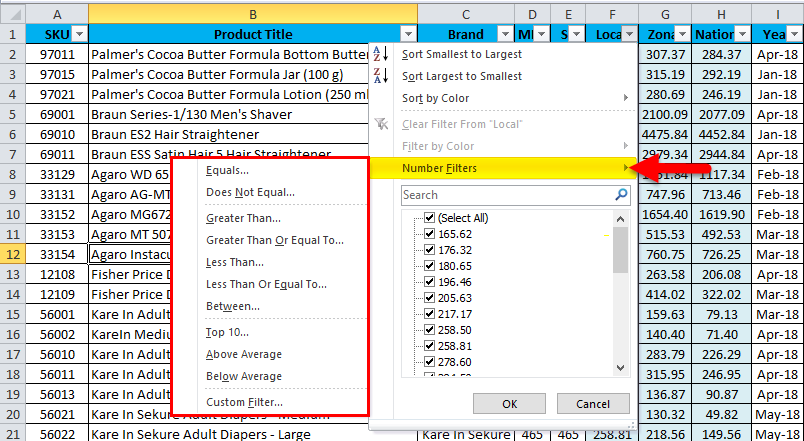The image size is (804, 441).
Task: Open the Number Filters submenu
Action: 503,168
